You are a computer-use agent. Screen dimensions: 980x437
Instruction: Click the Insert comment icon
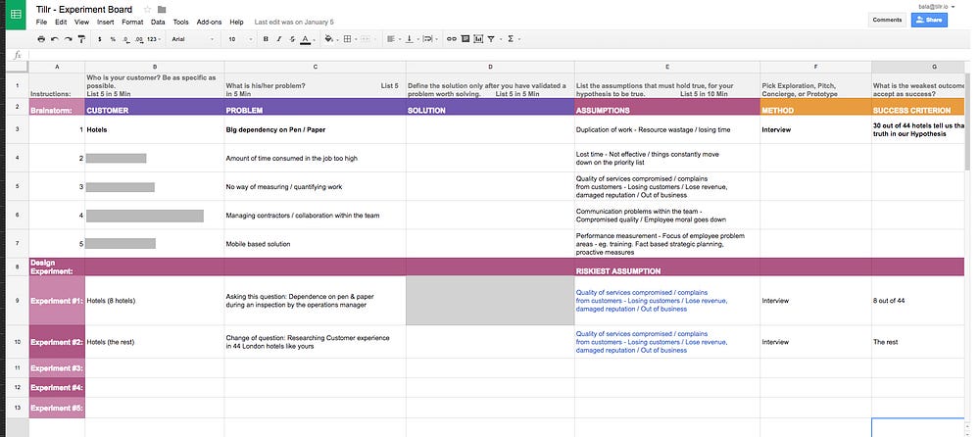pyautogui.click(x=465, y=39)
